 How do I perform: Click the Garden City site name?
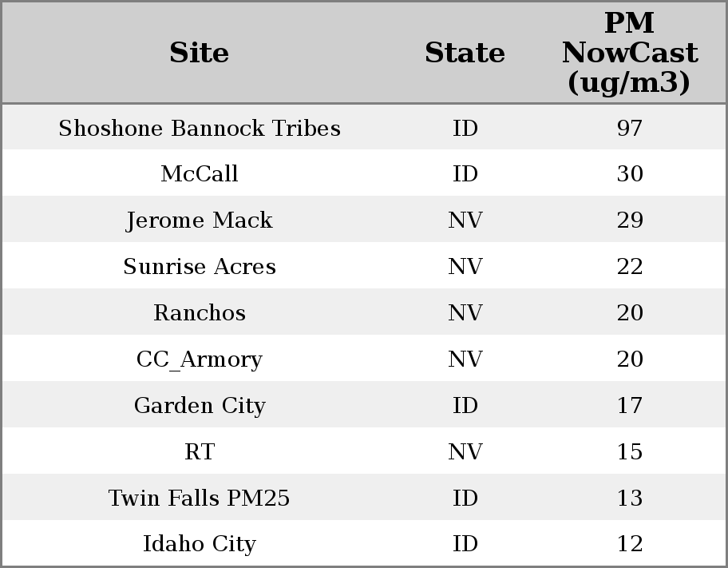click(200, 406)
